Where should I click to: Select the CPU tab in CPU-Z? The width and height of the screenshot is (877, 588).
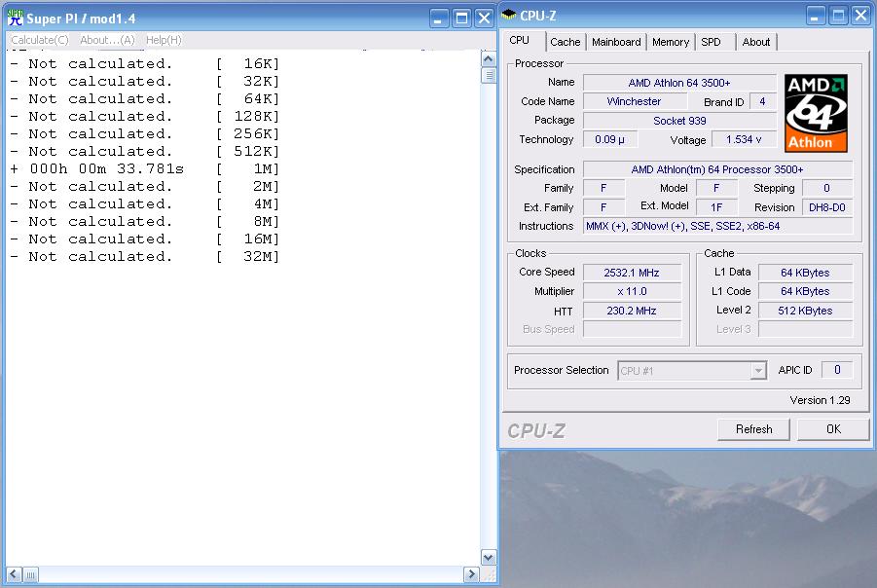520,40
